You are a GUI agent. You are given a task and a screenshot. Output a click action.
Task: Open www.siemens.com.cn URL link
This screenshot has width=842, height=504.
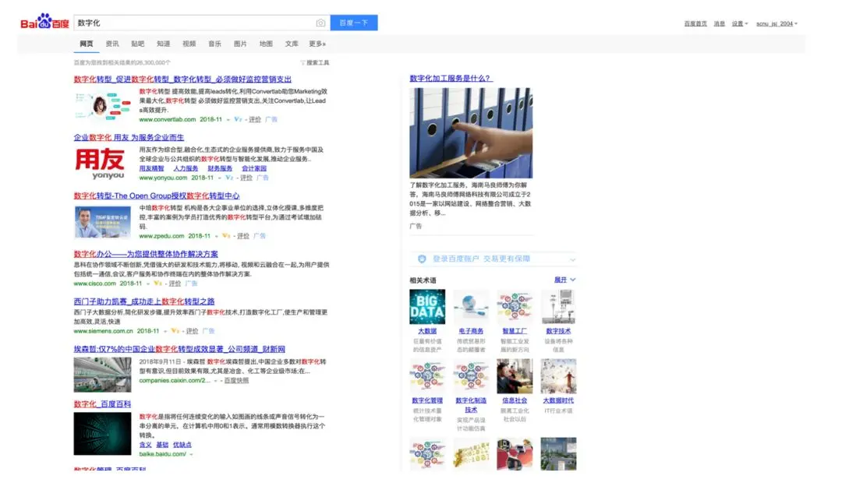tap(103, 331)
